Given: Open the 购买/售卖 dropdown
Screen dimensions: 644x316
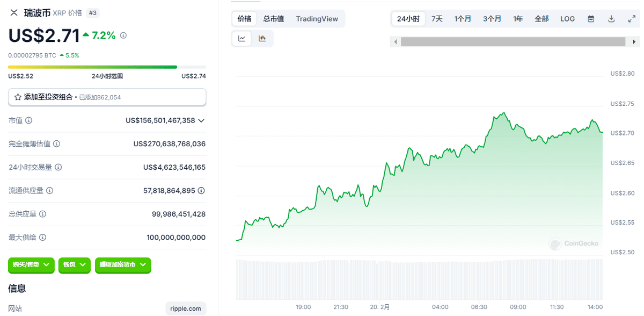Looking at the screenshot, I should coord(31,264).
